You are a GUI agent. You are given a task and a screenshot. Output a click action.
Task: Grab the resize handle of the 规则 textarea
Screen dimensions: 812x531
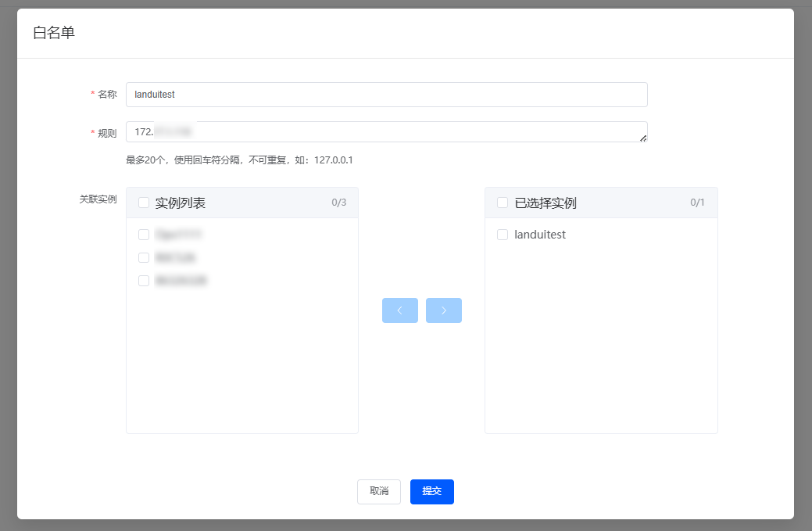tap(643, 138)
